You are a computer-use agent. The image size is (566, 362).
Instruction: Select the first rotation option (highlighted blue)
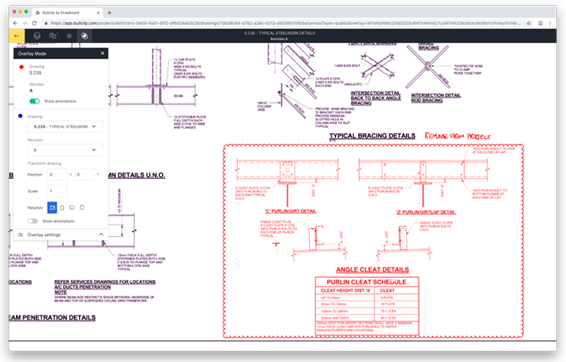tap(52, 208)
